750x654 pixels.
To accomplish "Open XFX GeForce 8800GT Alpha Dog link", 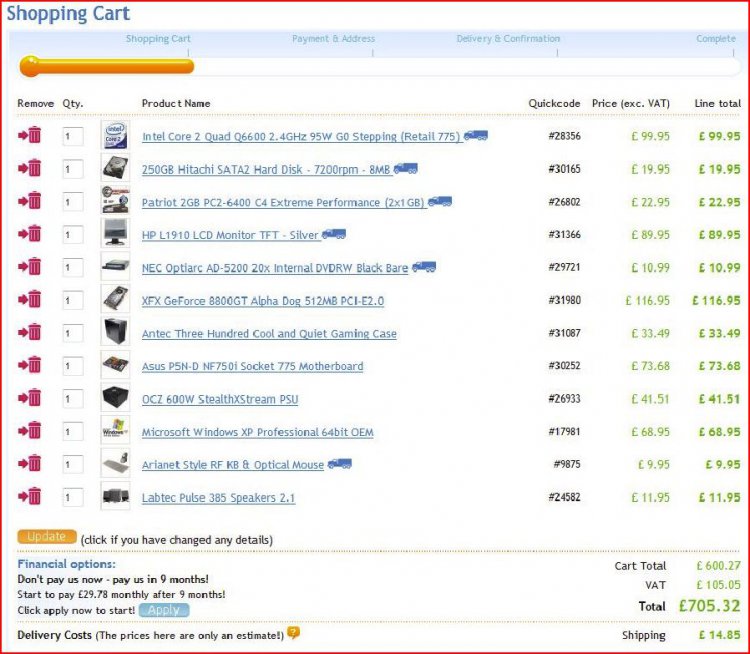I will [263, 301].
